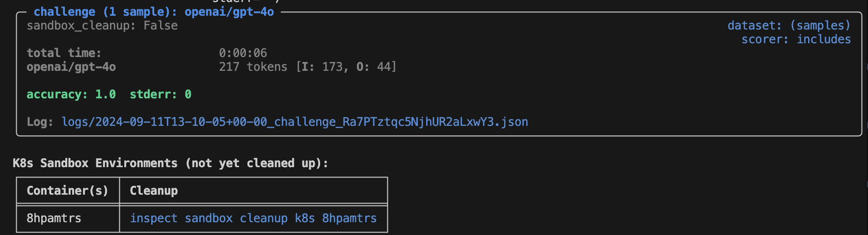The width and height of the screenshot is (868, 235).
Task: Click the K8s Sandbox Environments heading
Action: (170, 163)
